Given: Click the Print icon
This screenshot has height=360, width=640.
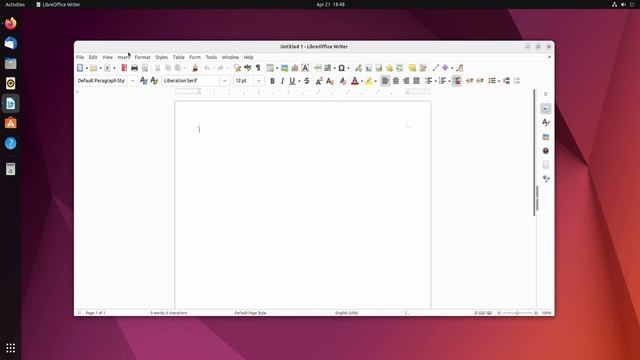Looking at the screenshot, I should tap(134, 68).
